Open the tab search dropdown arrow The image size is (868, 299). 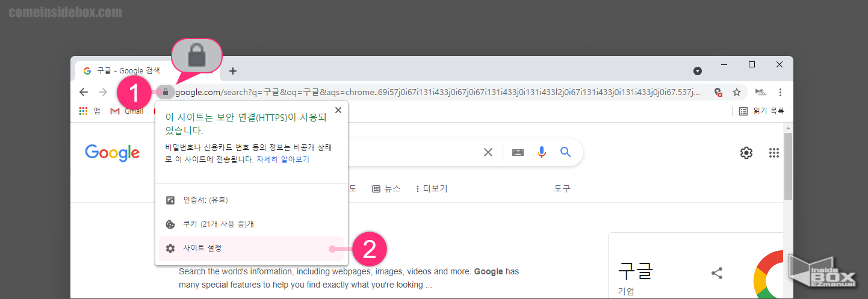pyautogui.click(x=698, y=71)
